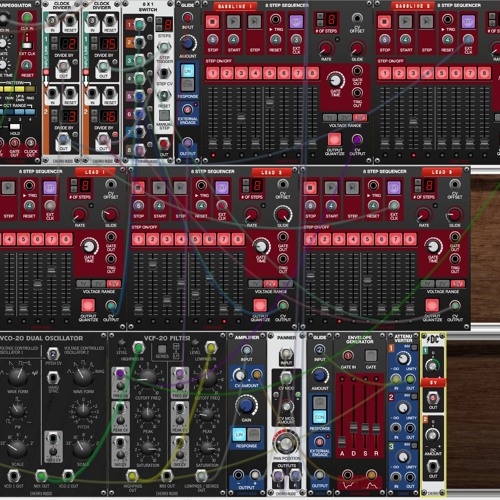
Task: Toggle Attenuverter channel 2 INV button
Action: click(414, 396)
